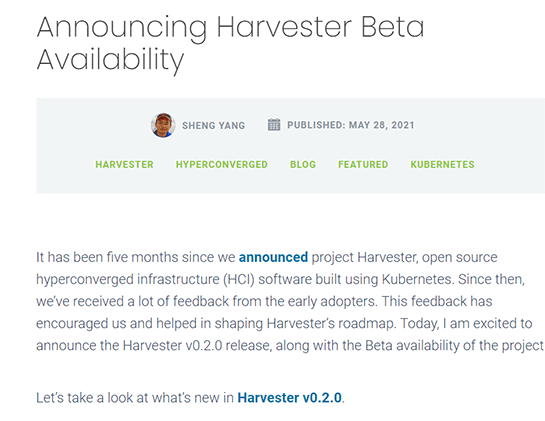Screen dimensions: 545x421
Task: Click the word 'Availability' in the title
Action: click(x=110, y=60)
